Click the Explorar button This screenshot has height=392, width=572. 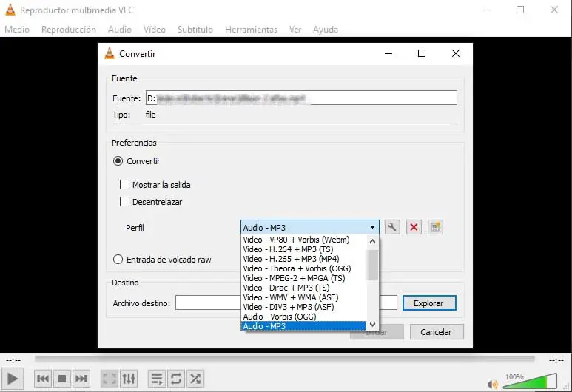(x=429, y=303)
